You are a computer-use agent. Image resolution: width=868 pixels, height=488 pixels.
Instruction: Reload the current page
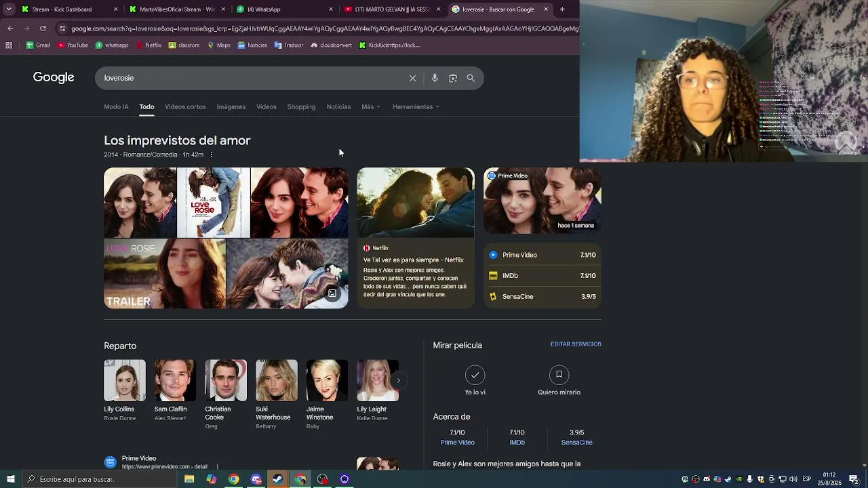43,28
